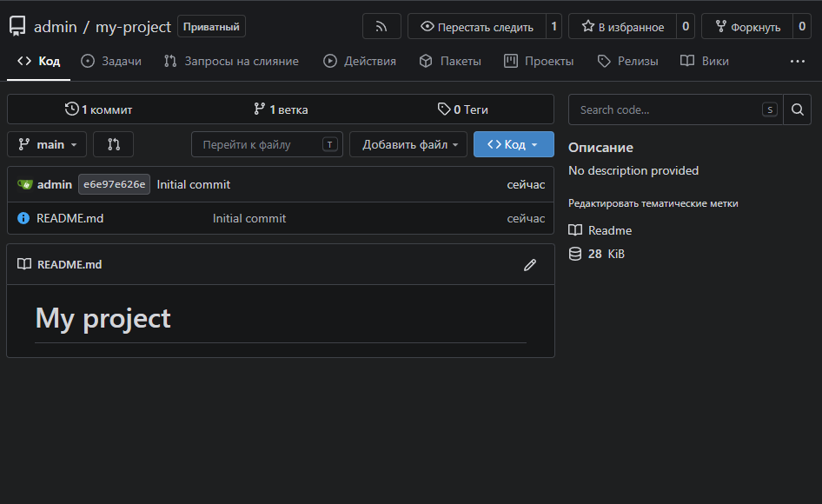Open latest commit message Initial commit
Image resolution: width=822 pixels, height=504 pixels.
point(194,184)
